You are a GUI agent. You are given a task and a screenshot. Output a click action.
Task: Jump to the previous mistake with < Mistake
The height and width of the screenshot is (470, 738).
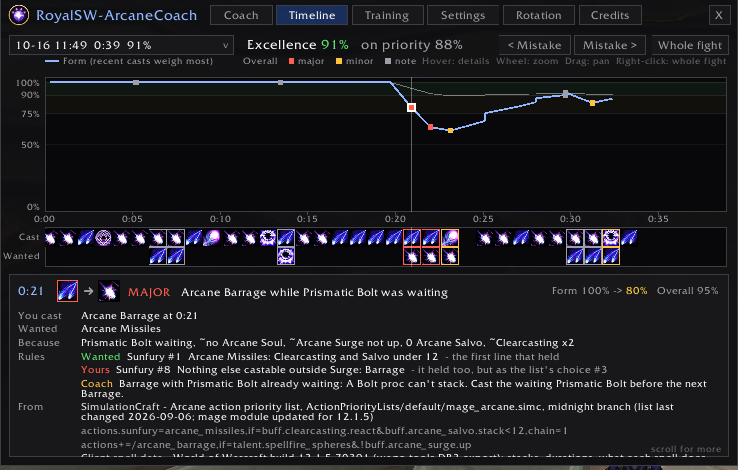coord(535,45)
